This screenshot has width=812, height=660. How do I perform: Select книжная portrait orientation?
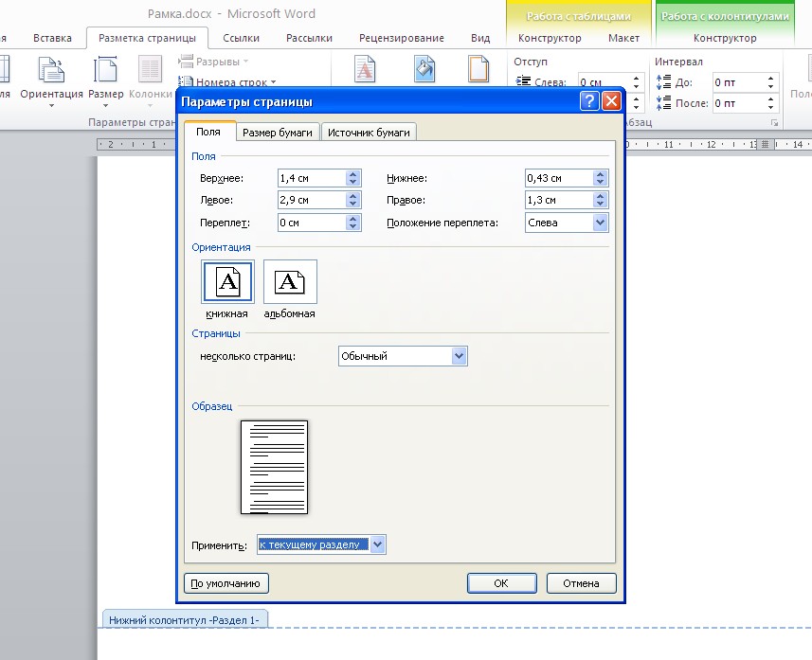227,283
